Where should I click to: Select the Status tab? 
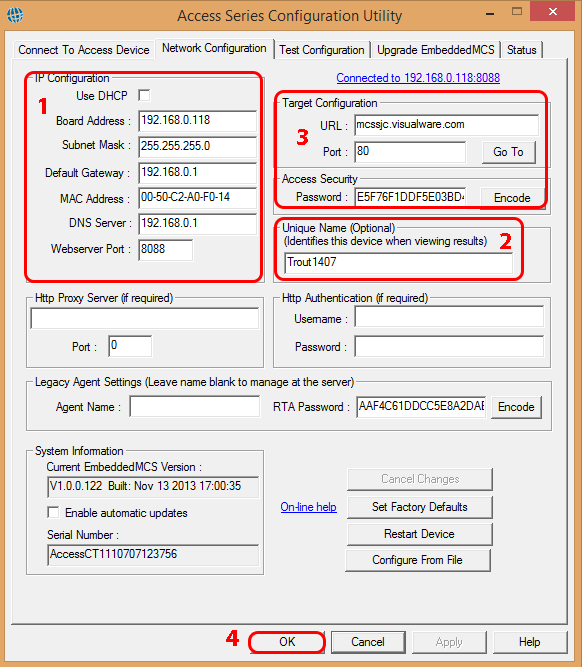click(522, 50)
